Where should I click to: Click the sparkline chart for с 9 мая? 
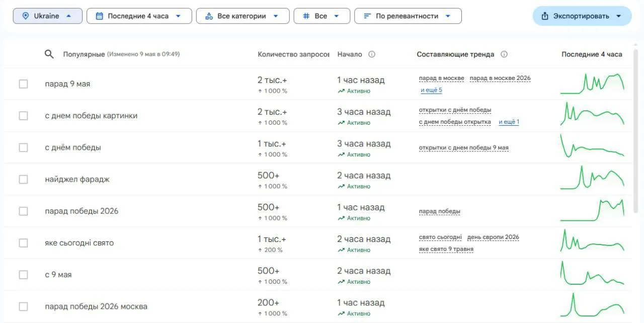(x=592, y=273)
